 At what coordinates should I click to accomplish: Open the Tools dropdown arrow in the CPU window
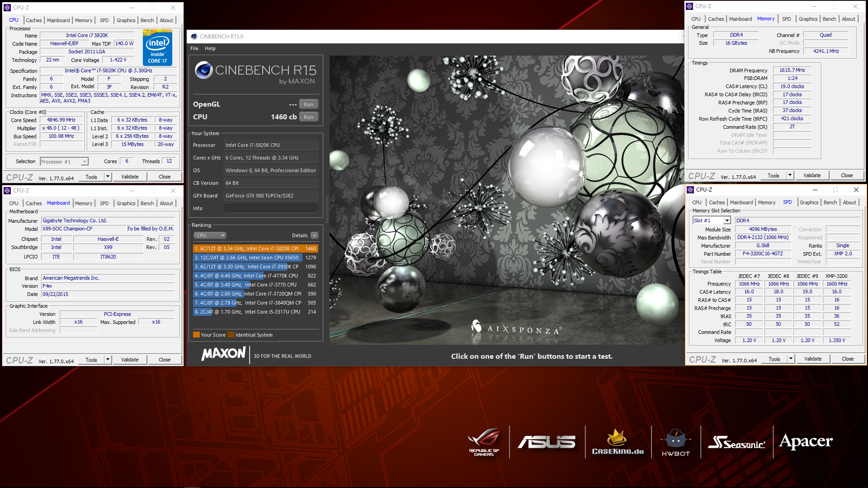pyautogui.click(x=108, y=177)
